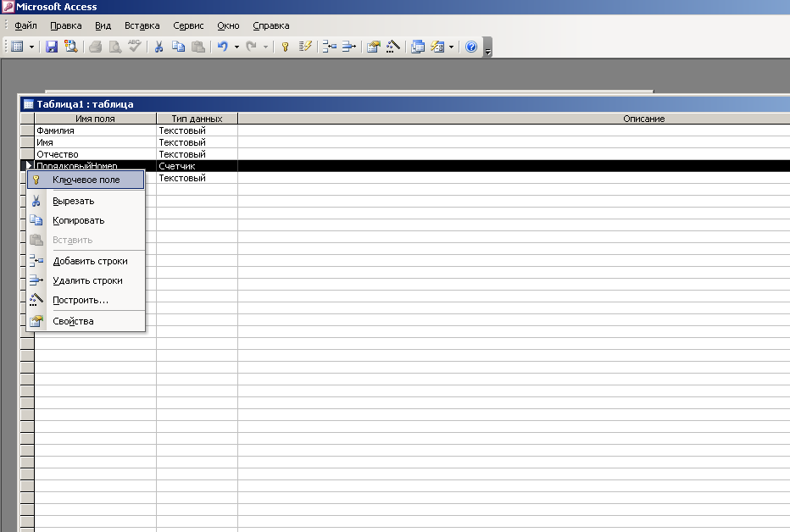790x532 pixels.
Task: Click the key icon beside Ключевое поле
Action: point(36,180)
